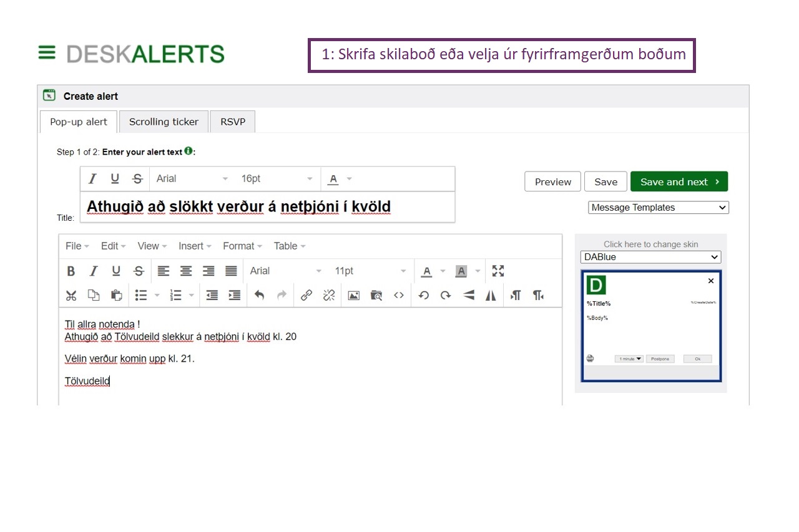Viewport: 799px width, 532px height.
Task: Select the Pop-up alert tab
Action: tap(79, 122)
